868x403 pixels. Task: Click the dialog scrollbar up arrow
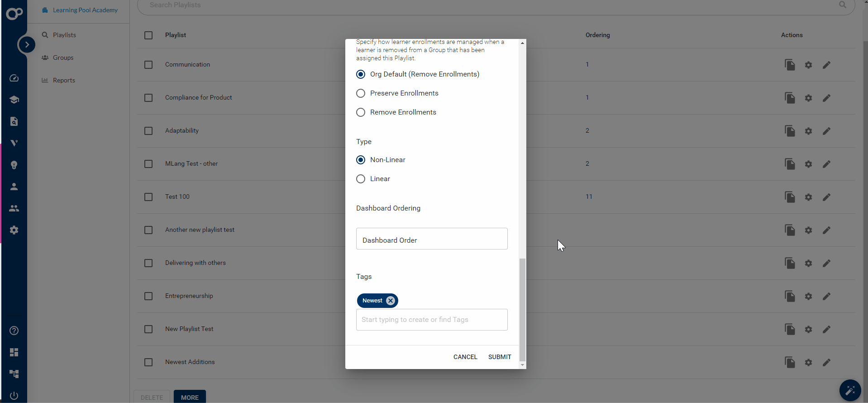pos(522,43)
